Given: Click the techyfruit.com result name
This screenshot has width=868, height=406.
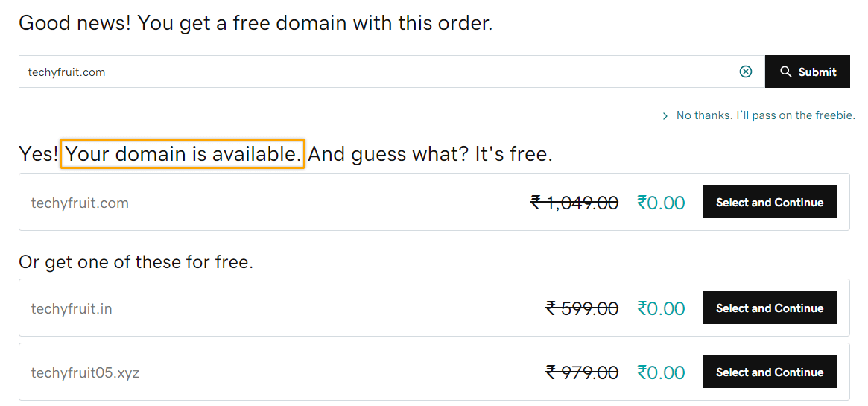Looking at the screenshot, I should [x=80, y=203].
